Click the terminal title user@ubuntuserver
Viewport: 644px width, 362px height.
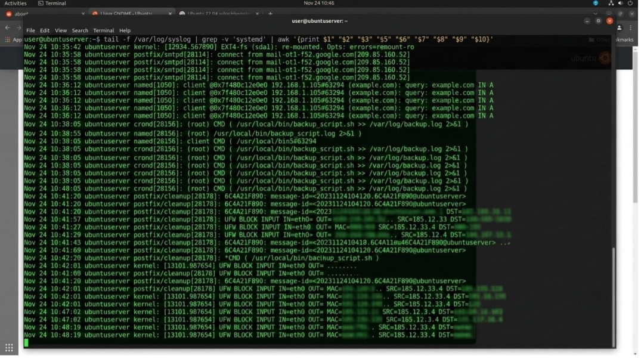tap(320, 21)
